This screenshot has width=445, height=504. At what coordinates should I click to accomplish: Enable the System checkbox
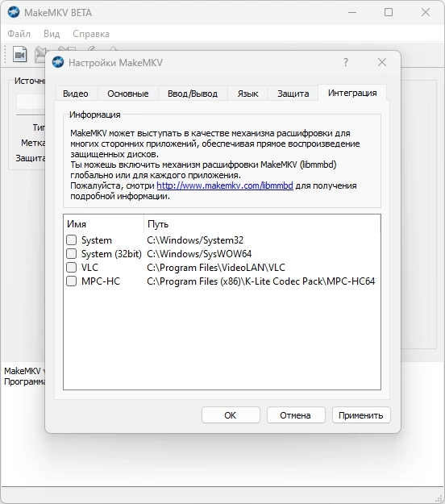pos(71,240)
